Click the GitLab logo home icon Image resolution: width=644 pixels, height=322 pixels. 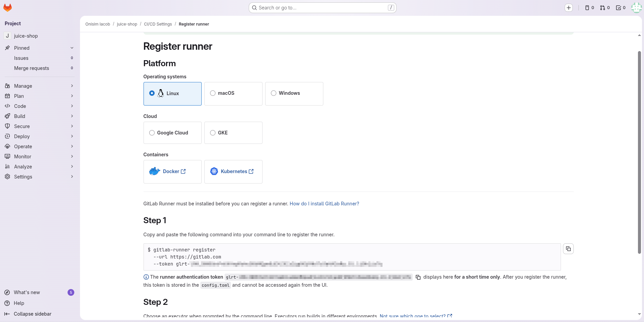coord(7,8)
